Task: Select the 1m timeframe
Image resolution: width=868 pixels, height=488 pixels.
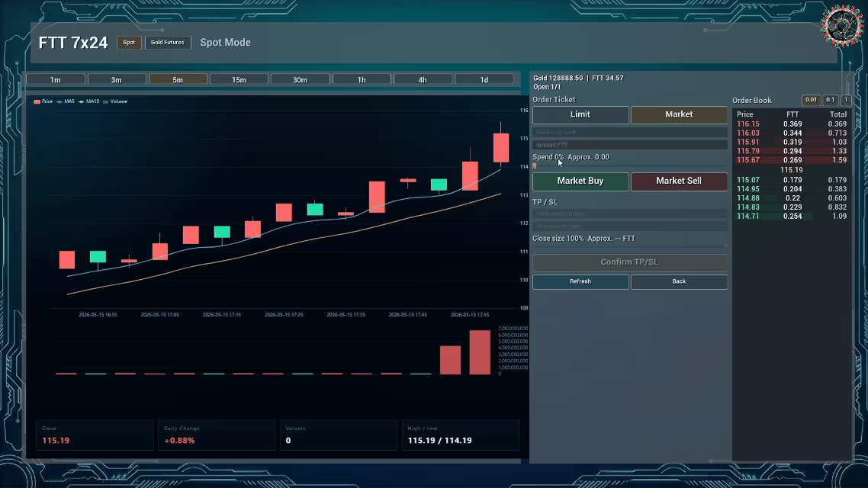Action: 56,79
